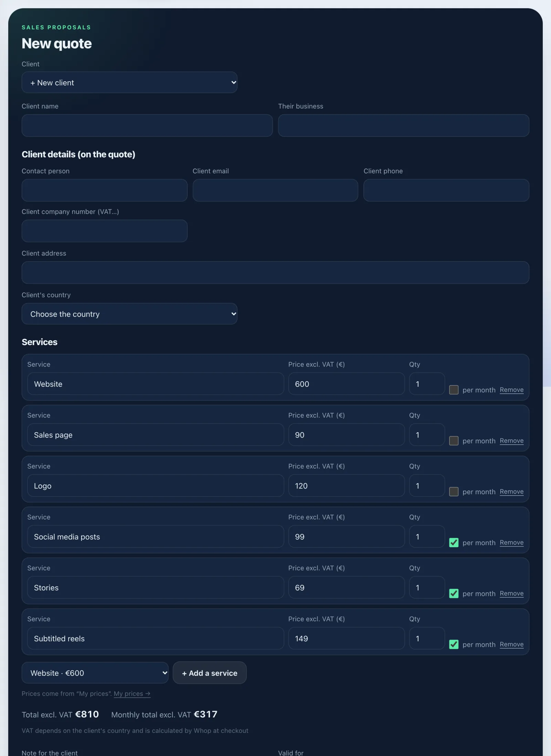Edit the Stories service name field
Viewport: 551px width, 756px height.
click(156, 588)
